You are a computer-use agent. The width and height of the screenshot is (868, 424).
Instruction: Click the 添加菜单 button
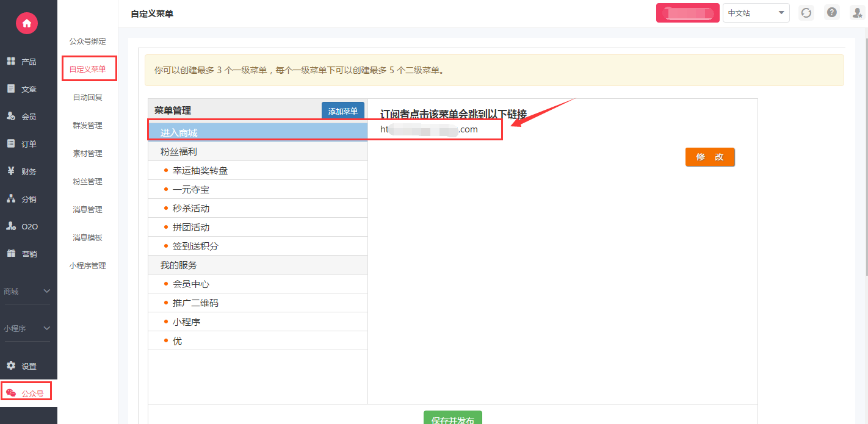tap(342, 111)
